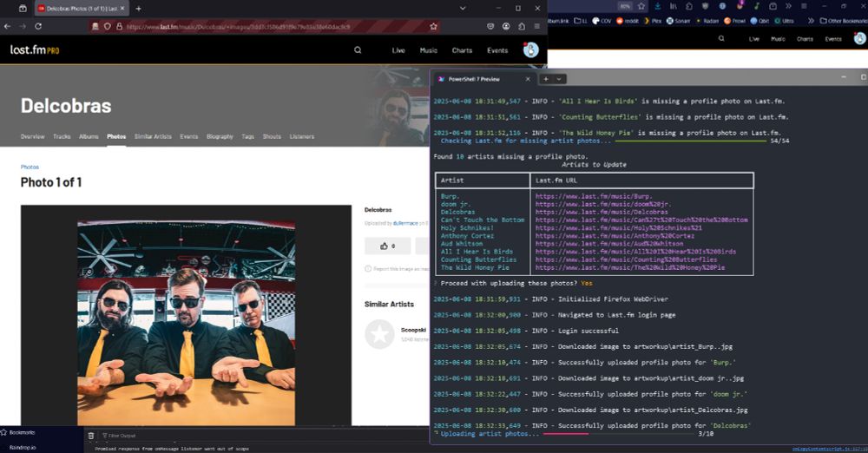Click the trash icon to clear console output

pos(91,436)
